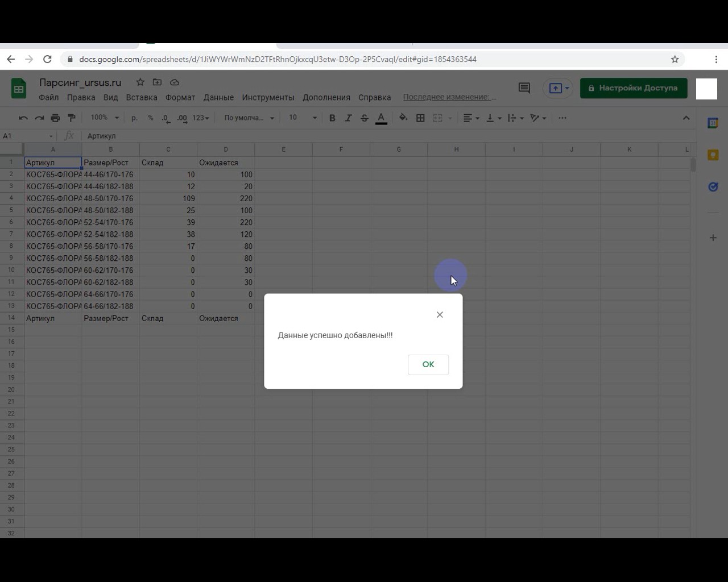728x582 pixels.
Task: Open the fill color picker
Action: click(x=403, y=118)
